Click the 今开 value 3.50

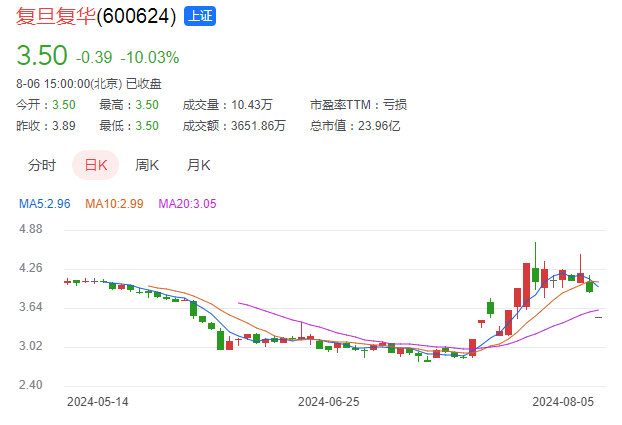(x=64, y=105)
